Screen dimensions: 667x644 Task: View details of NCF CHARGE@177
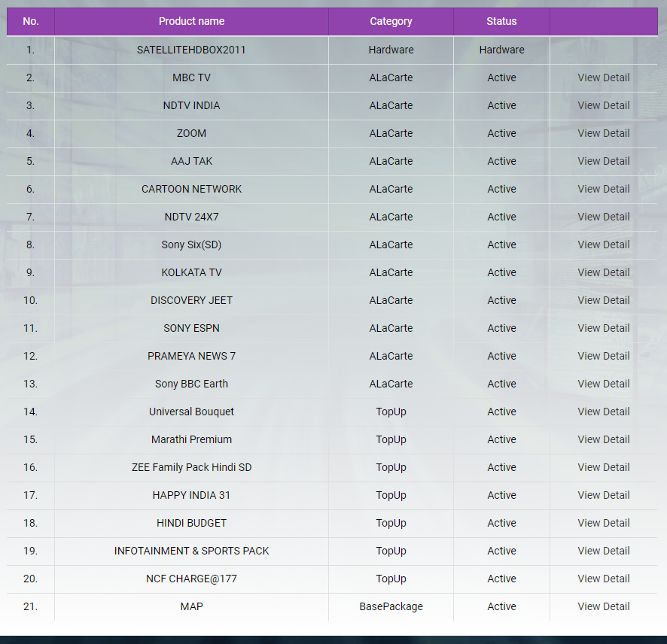point(603,579)
